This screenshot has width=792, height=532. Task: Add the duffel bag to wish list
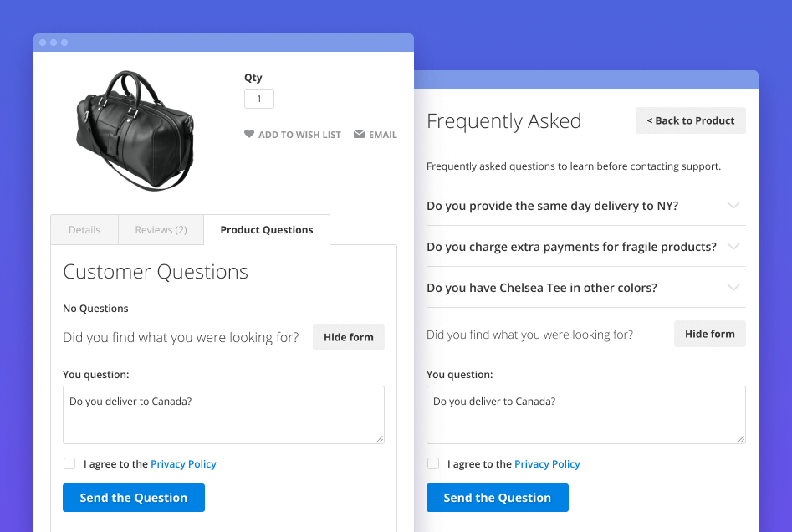[x=299, y=134]
